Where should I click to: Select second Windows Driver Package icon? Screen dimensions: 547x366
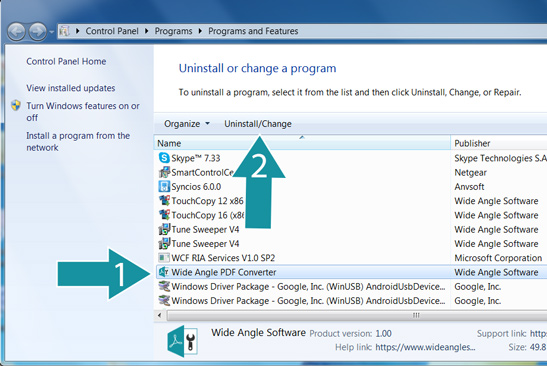coord(164,300)
